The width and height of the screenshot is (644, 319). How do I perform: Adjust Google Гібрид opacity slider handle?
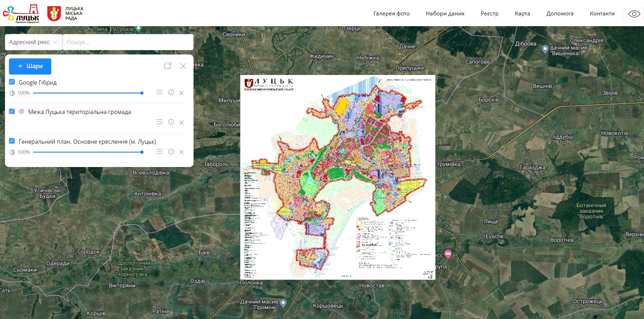pos(142,93)
